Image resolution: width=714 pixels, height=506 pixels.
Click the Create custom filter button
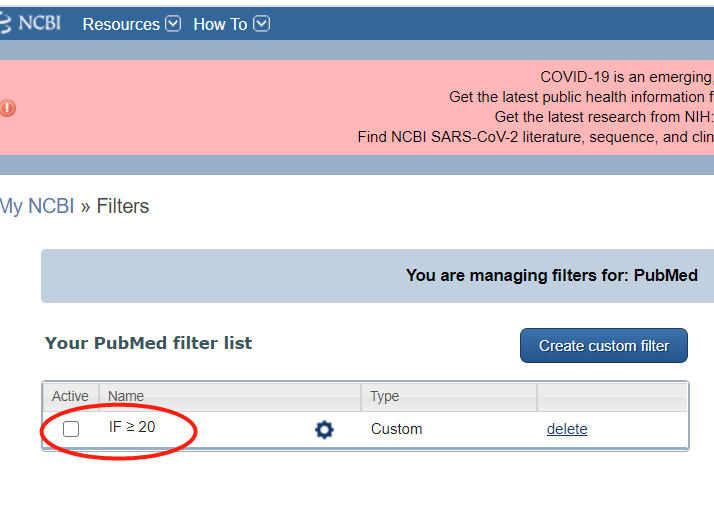[x=604, y=346]
